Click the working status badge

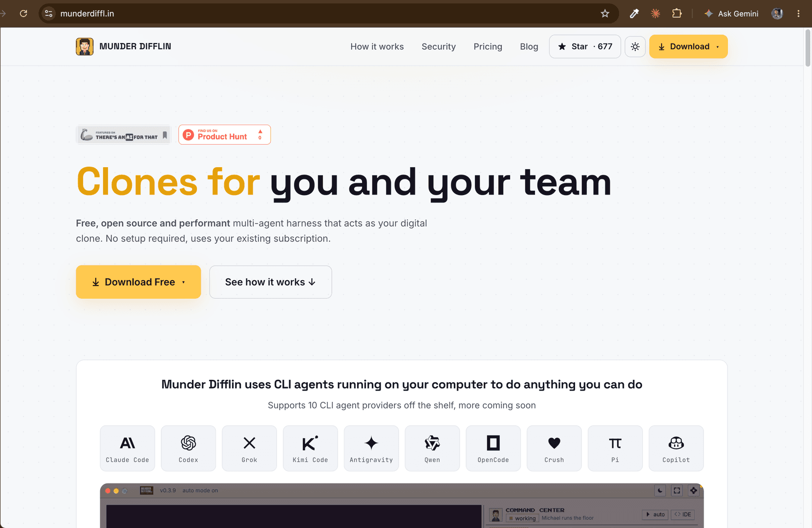point(522,518)
